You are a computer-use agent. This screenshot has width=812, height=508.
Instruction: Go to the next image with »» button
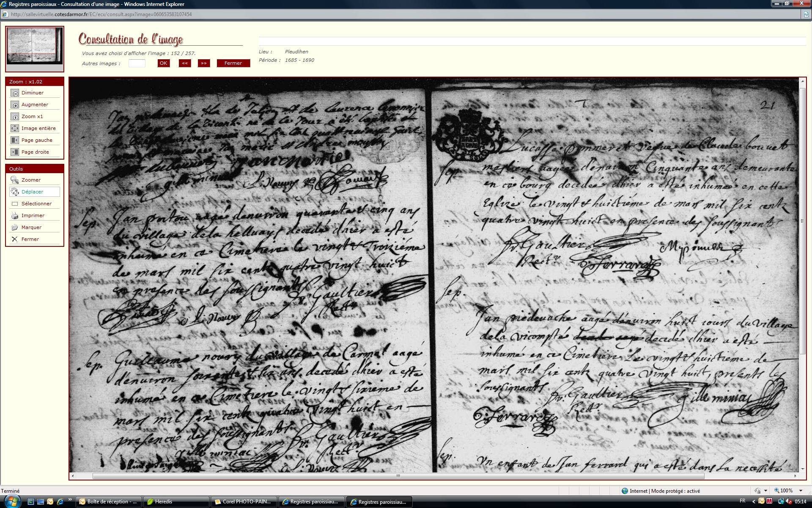point(204,63)
